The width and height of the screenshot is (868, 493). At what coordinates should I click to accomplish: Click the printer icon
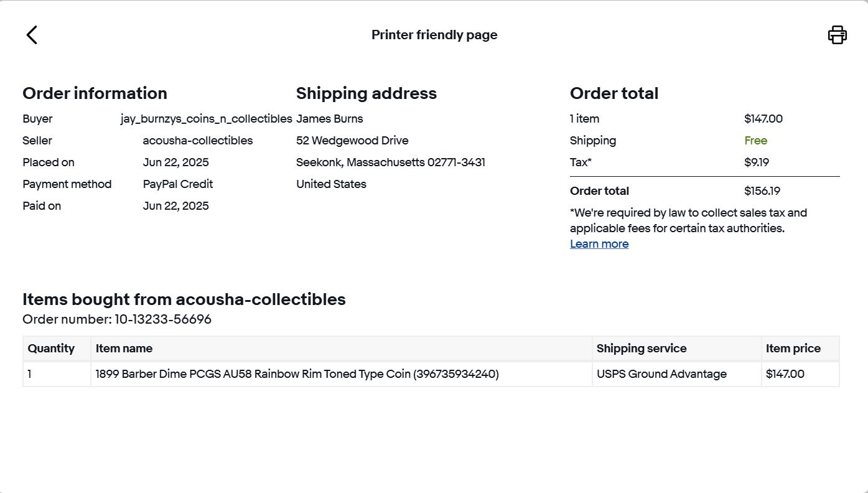click(837, 35)
